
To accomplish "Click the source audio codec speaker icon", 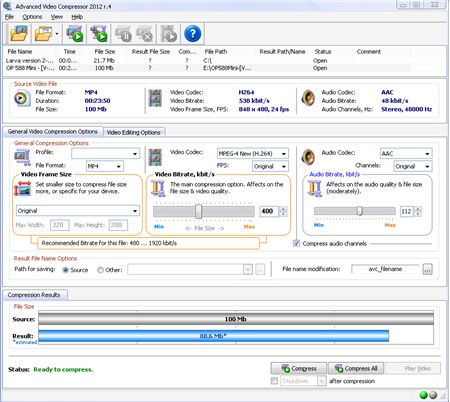I will tap(308, 98).
